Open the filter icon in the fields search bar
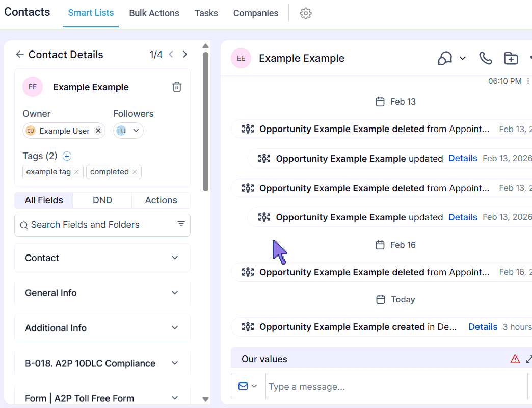Screen dimensions: 532x408 click(181, 225)
